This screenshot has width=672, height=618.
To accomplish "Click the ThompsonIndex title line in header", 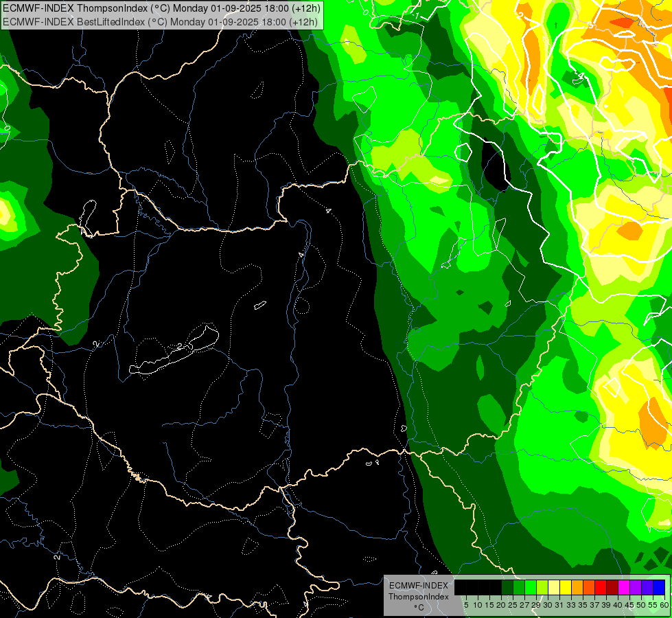I will 161,8.
